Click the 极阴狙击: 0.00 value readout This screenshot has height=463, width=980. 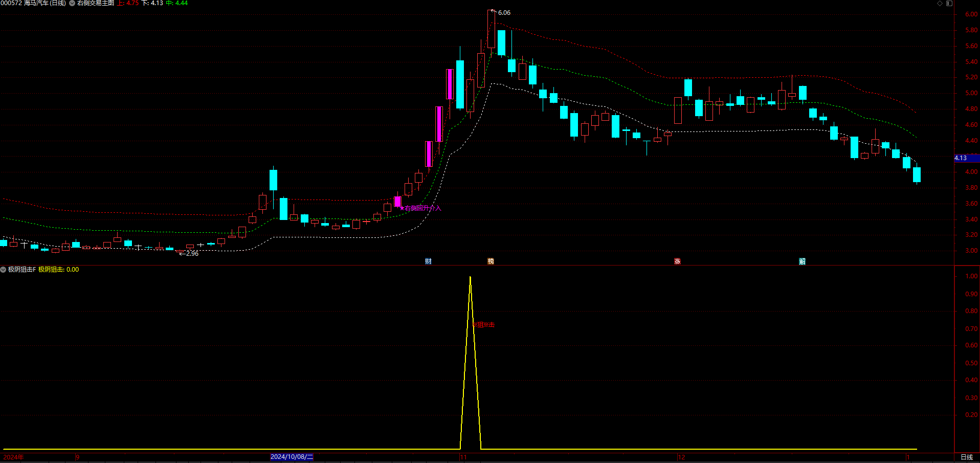(x=59, y=270)
